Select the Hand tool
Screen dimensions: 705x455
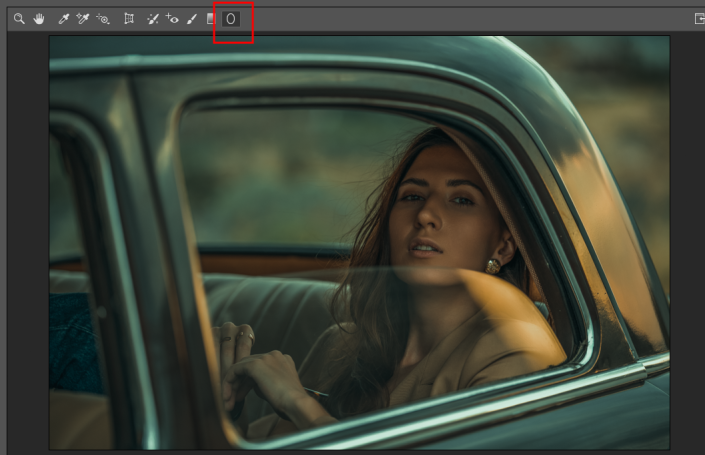(x=40, y=19)
